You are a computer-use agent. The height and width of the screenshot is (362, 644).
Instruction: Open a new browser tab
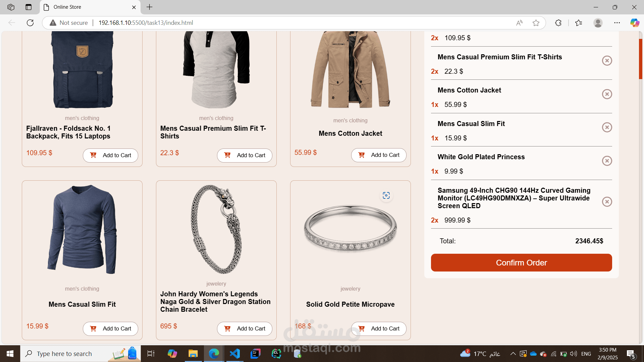(150, 7)
